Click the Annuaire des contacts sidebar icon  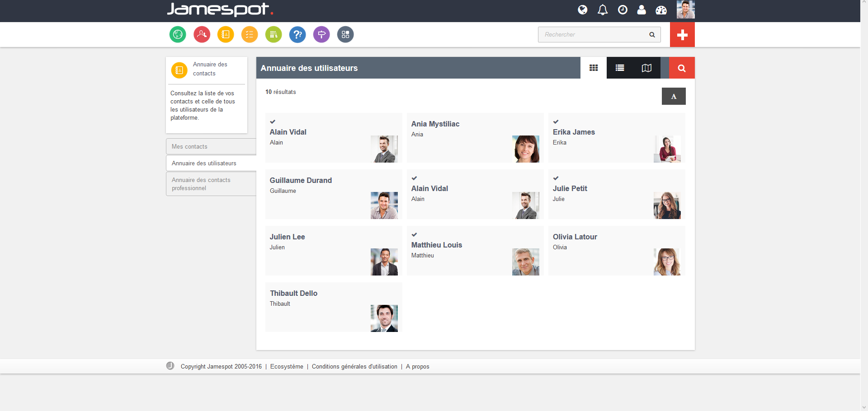[x=179, y=70]
